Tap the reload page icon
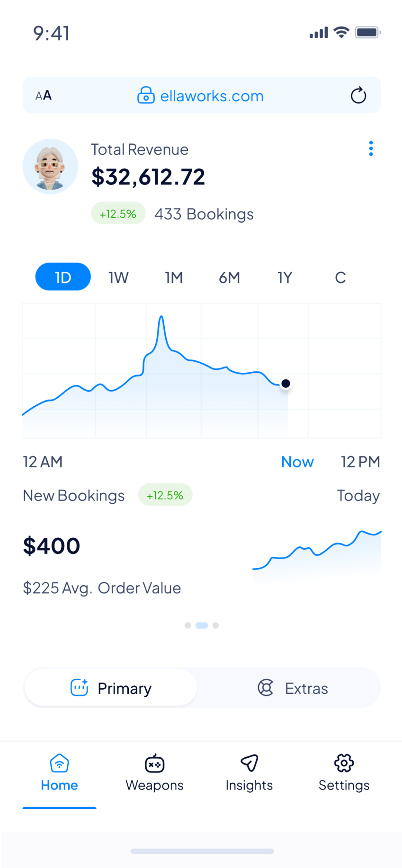The width and height of the screenshot is (402, 868). click(x=358, y=95)
